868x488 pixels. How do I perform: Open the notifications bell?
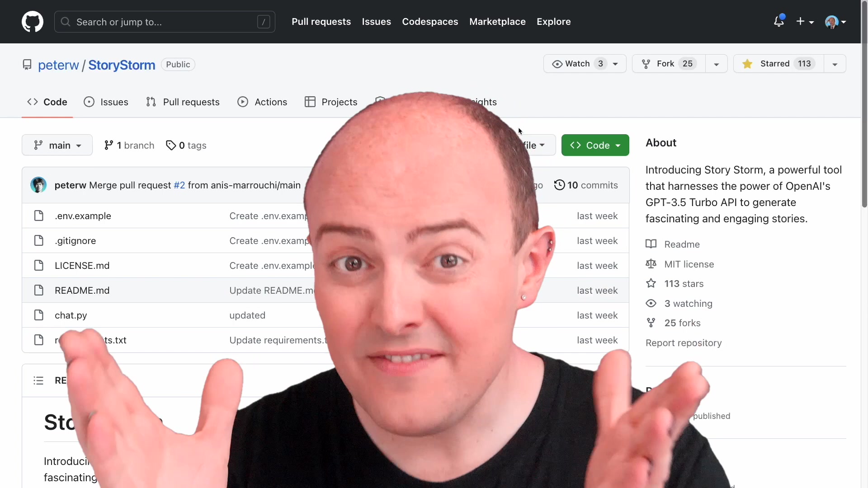coord(778,21)
